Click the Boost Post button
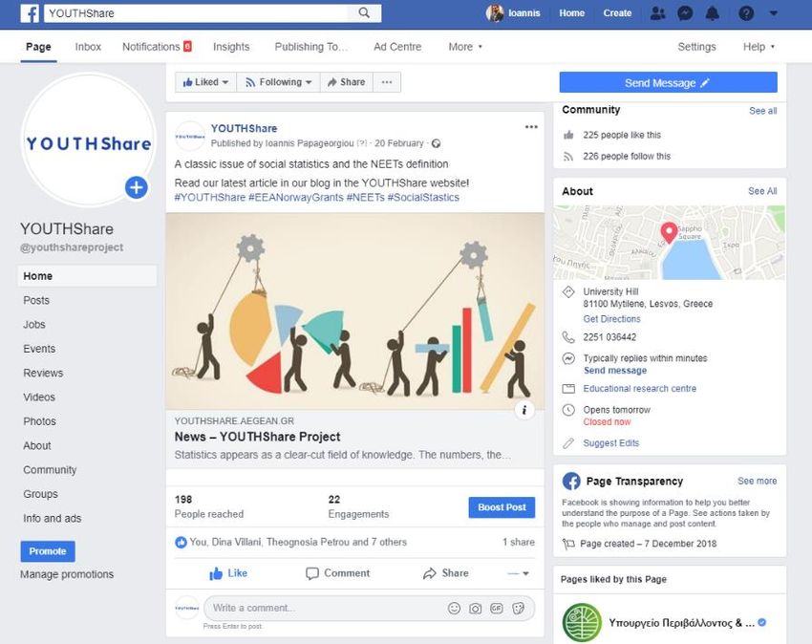This screenshot has height=644, width=812. (x=502, y=507)
